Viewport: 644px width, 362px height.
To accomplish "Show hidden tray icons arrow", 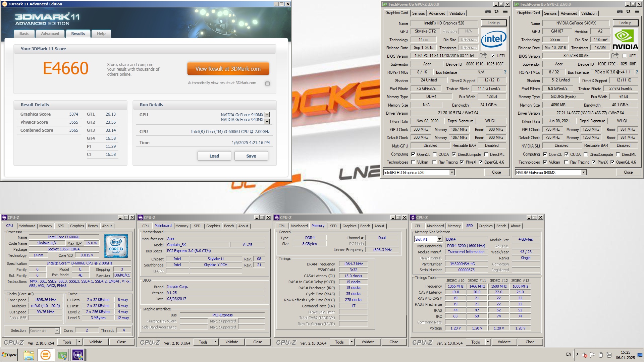I will click(x=577, y=354).
